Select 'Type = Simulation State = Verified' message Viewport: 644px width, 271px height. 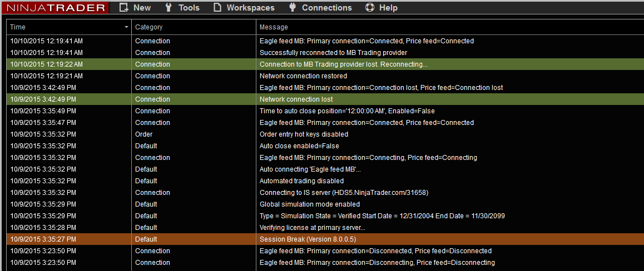click(382, 215)
